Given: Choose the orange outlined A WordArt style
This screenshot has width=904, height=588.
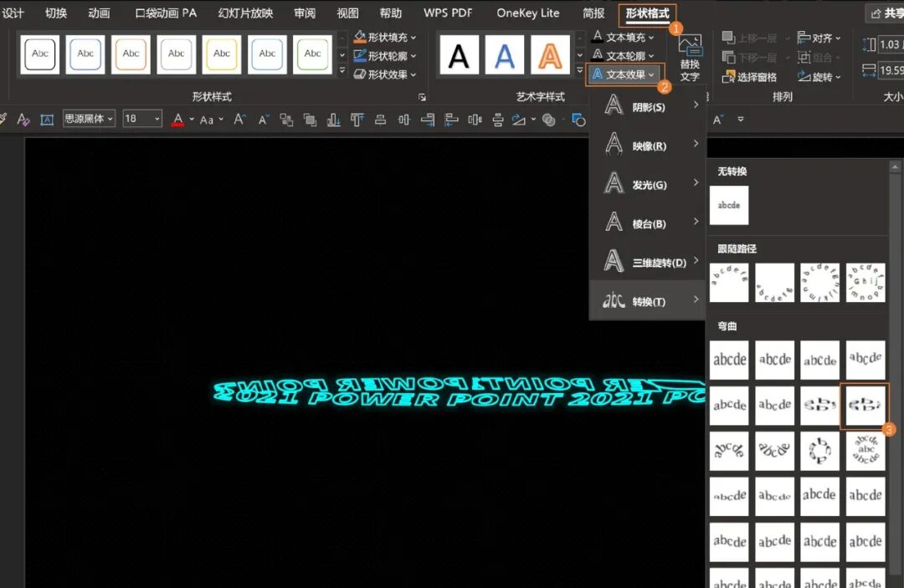Looking at the screenshot, I should coord(550,54).
